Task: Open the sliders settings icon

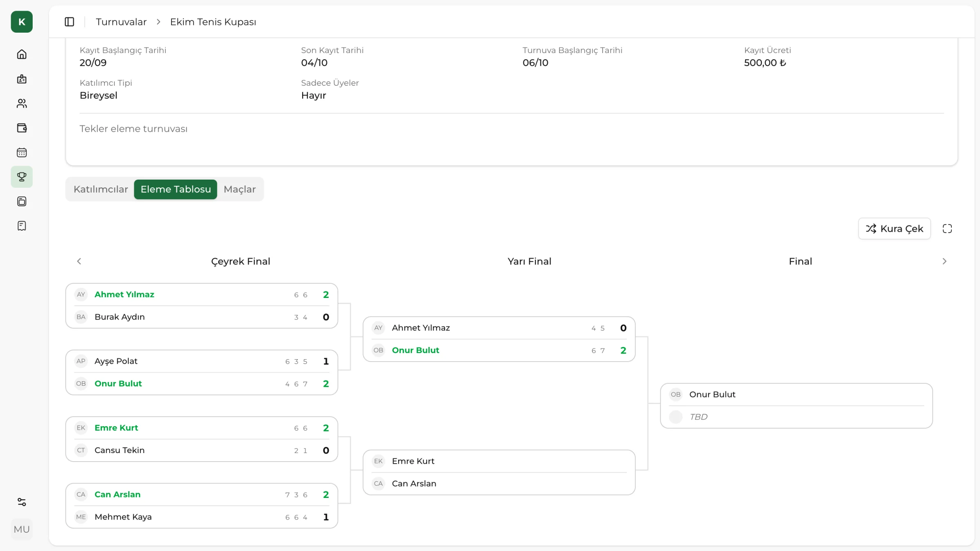Action: (22, 502)
